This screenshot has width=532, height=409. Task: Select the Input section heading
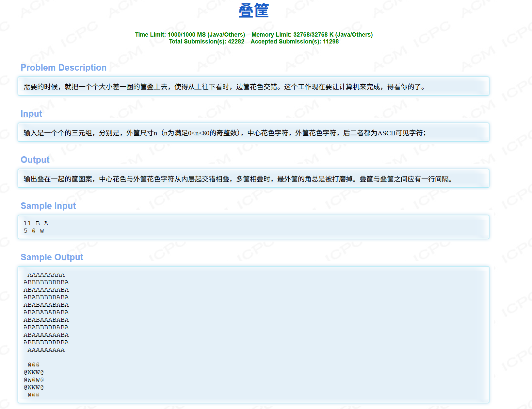coord(31,114)
